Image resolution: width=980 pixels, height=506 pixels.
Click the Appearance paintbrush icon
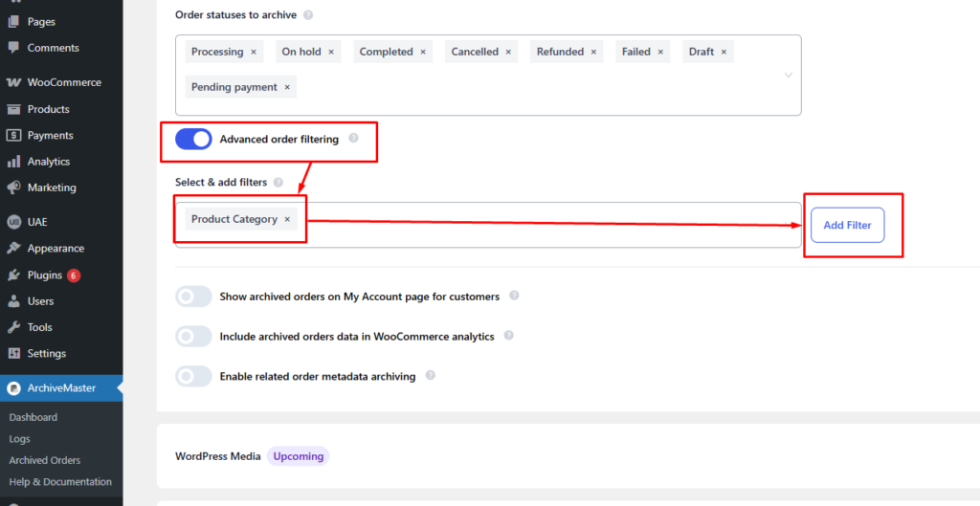tap(13, 248)
